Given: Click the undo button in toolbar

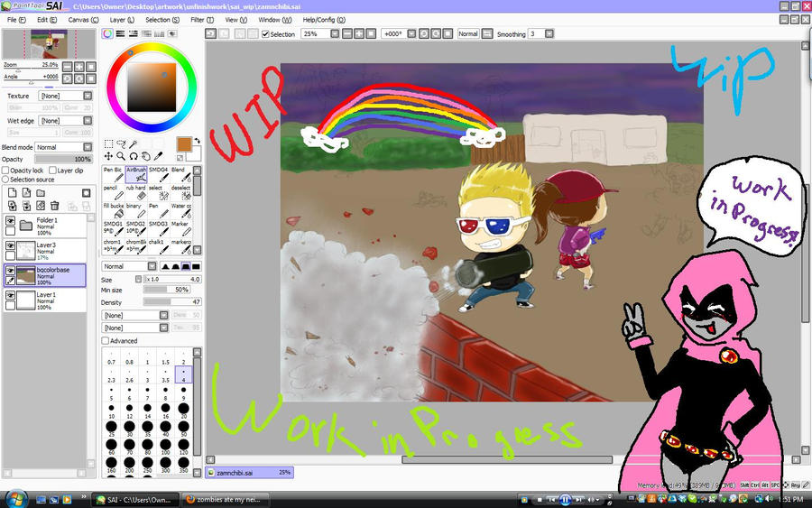Looking at the screenshot, I should click(211, 33).
